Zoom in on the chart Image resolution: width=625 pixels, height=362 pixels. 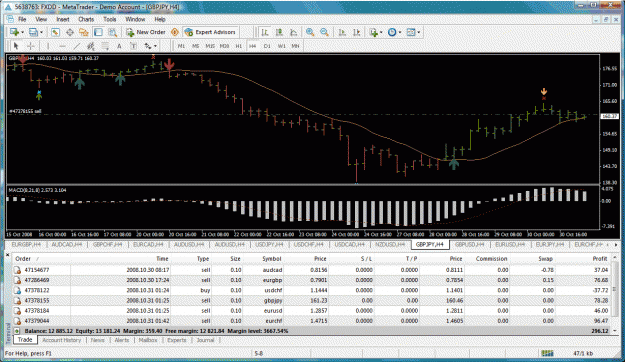click(310, 32)
